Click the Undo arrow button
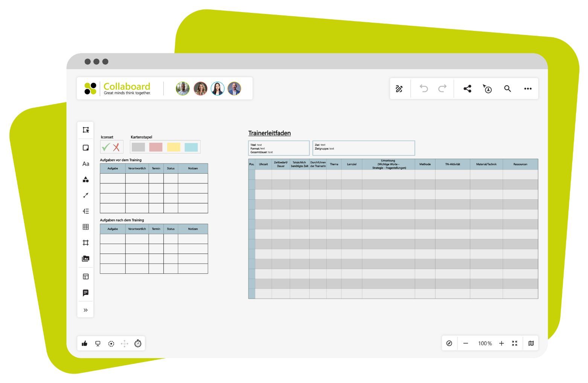 (424, 89)
